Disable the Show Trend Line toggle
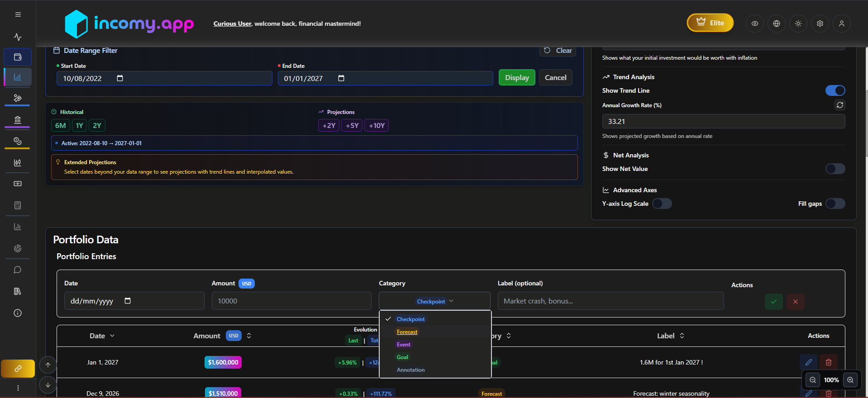Viewport: 868px width, 398px height. 835,90
